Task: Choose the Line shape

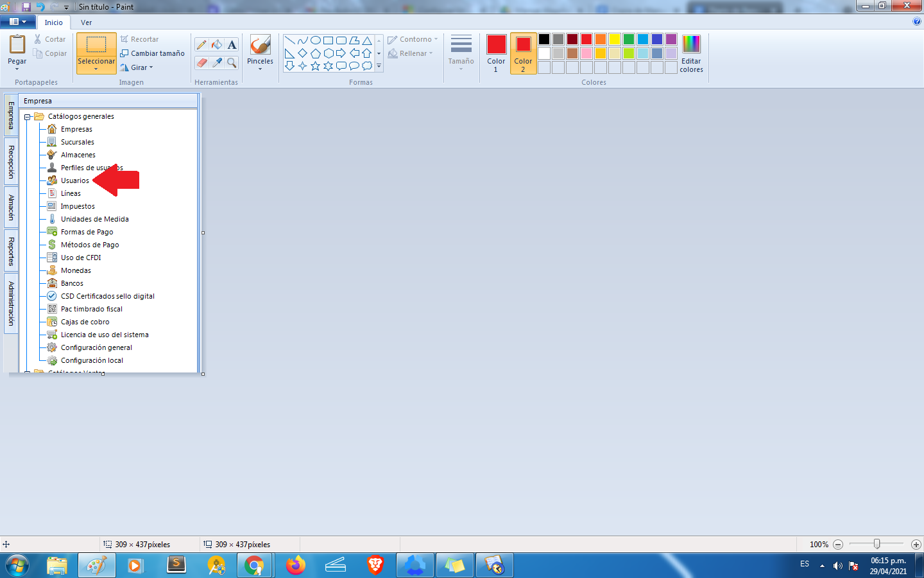Action: (x=290, y=40)
